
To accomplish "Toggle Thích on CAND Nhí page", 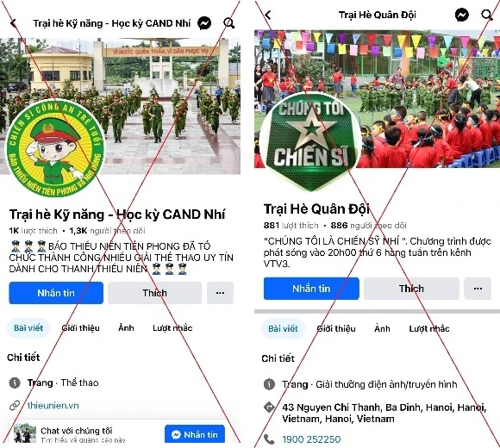I will click(x=154, y=293).
